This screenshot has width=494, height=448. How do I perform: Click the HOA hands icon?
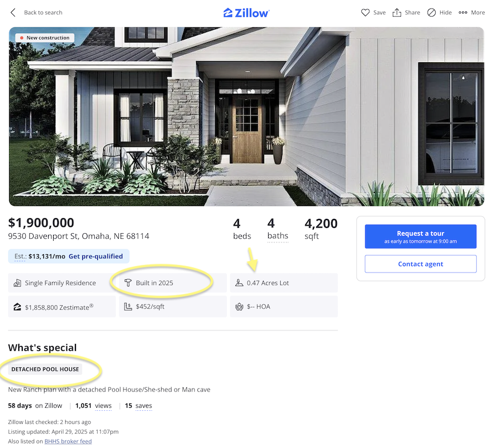click(239, 307)
